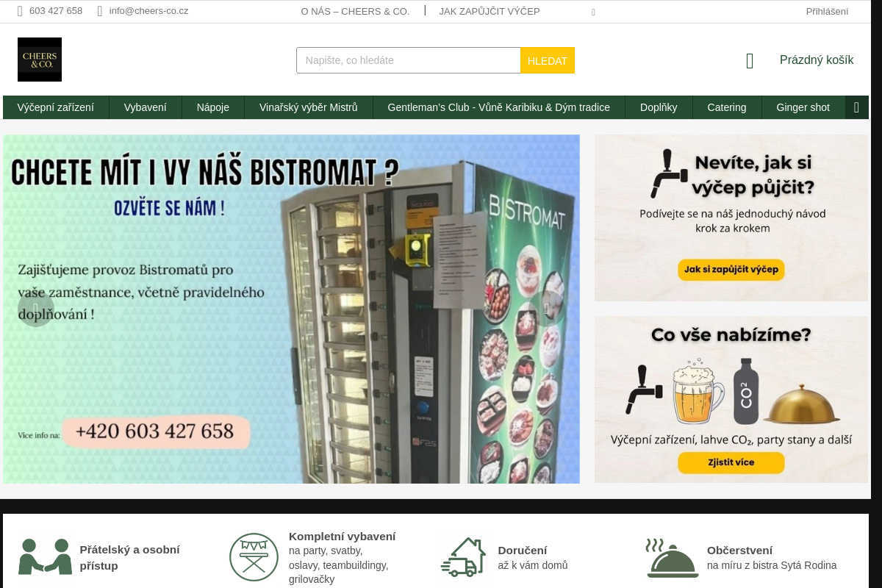Show next slide in the banner carousel
Screen dimensions: 882x588
tap(546, 309)
